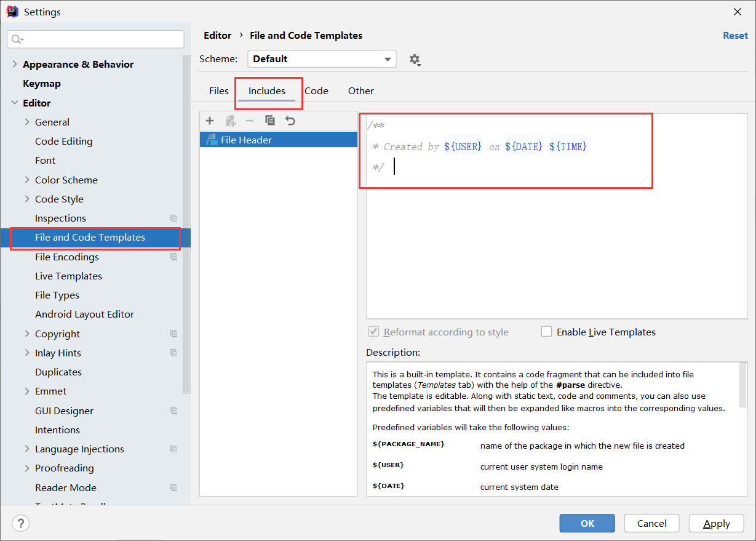The width and height of the screenshot is (756, 541).
Task: Open scheme actions gear icon
Action: (415, 60)
